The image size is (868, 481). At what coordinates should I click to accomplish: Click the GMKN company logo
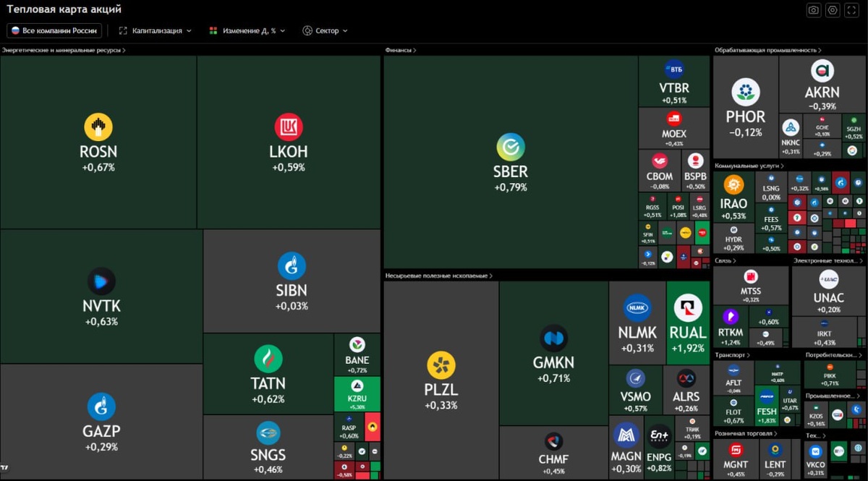point(553,339)
